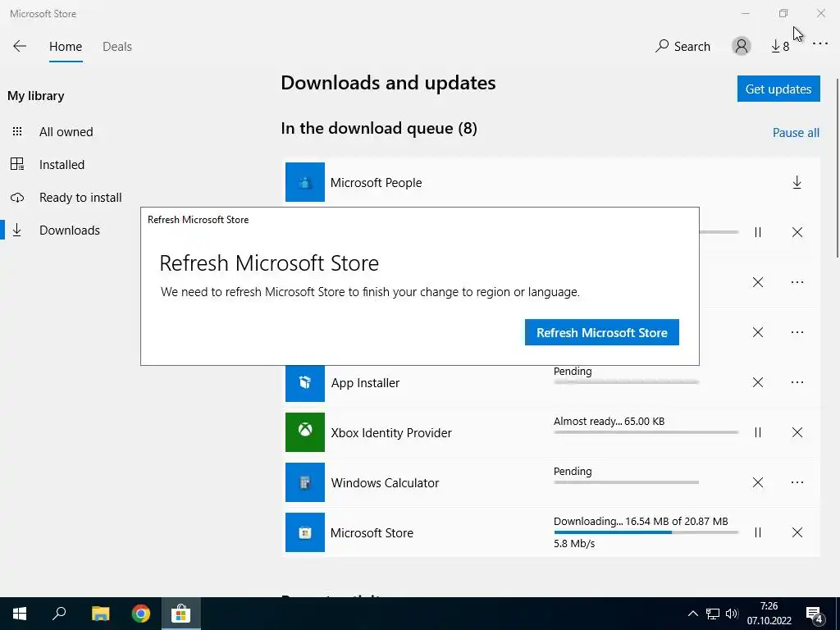
Task: Click Microsoft Store taskbar icon
Action: [181, 614]
